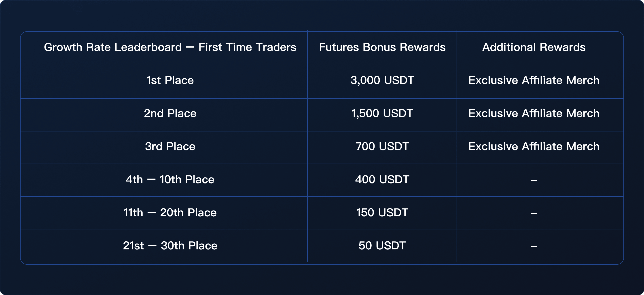The image size is (644, 295).
Task: Click Exclusive Affiliate Merch in 2nd Place row
Action: coord(534,113)
